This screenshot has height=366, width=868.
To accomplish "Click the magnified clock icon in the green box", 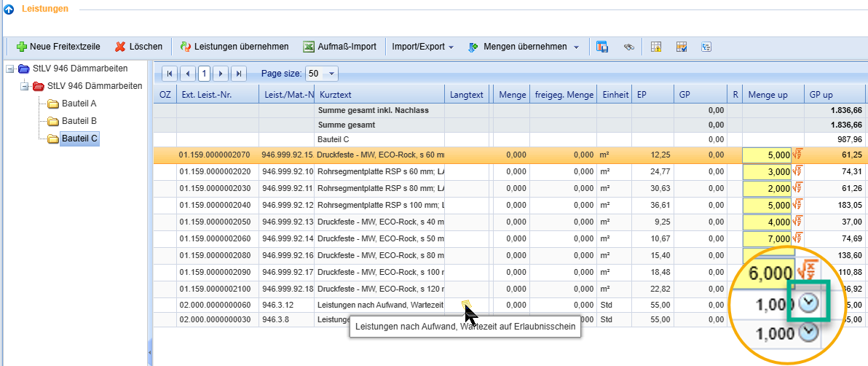I will coord(808,304).
